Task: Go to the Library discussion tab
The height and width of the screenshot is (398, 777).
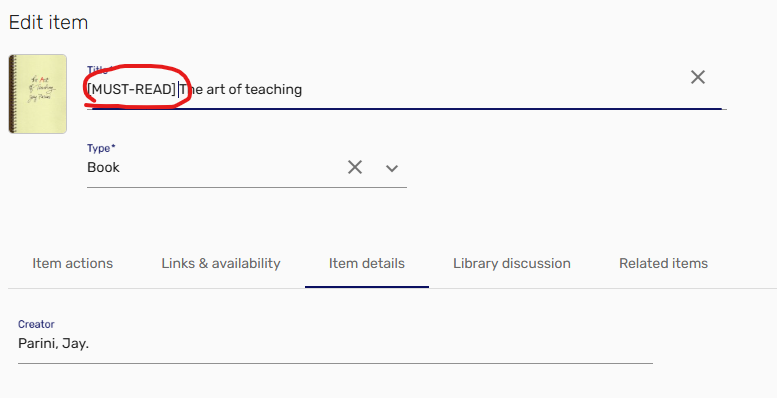Action: pyautogui.click(x=512, y=263)
